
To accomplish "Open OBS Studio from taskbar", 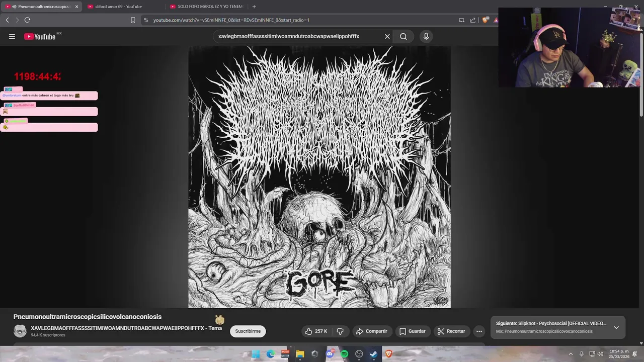I will (359, 354).
